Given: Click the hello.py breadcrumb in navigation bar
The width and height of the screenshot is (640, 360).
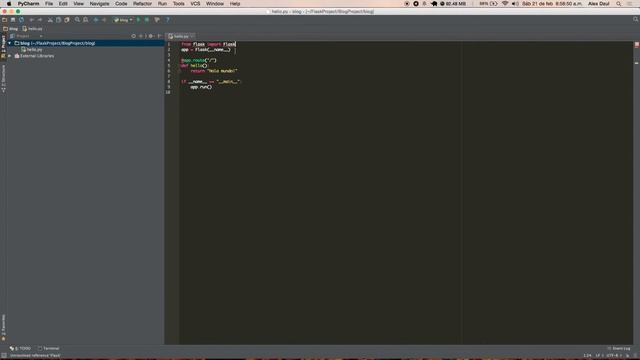Looking at the screenshot, I should 32,29.
